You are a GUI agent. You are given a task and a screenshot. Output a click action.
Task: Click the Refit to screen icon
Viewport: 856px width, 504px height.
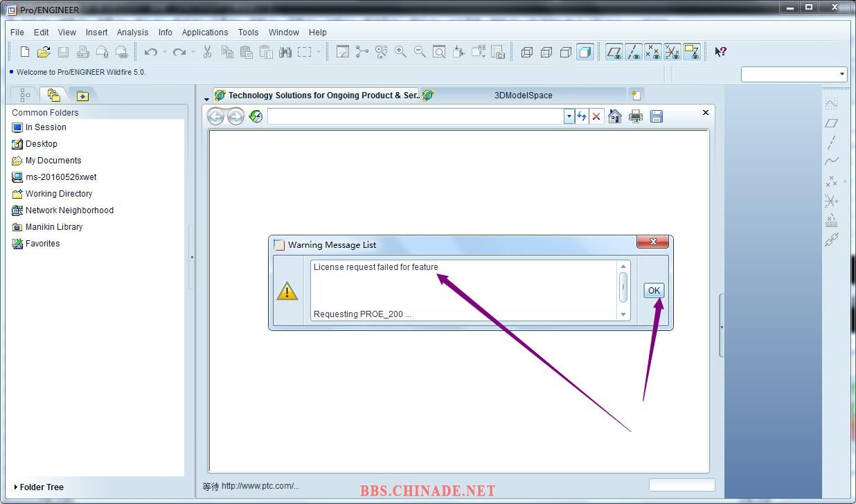tap(439, 52)
